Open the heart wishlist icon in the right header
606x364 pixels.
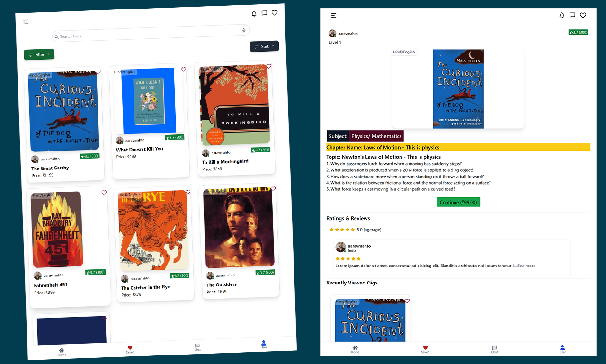click(x=583, y=15)
